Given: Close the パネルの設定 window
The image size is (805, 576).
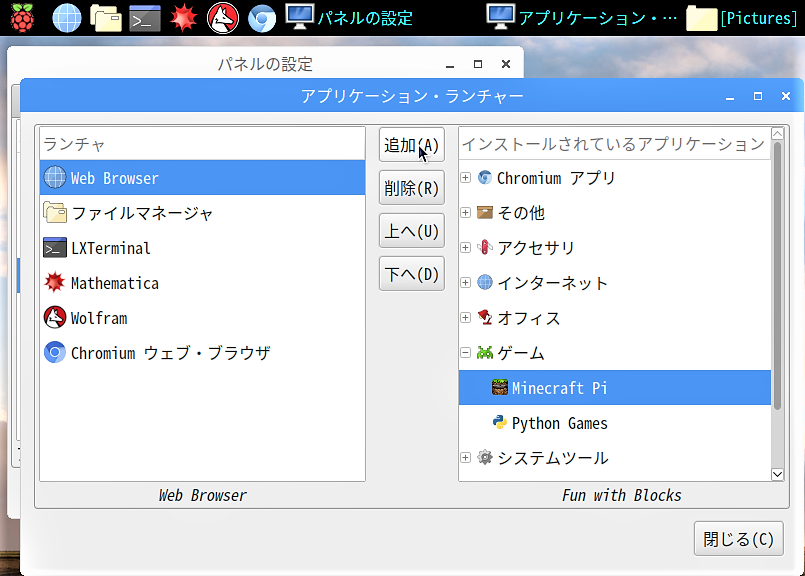Looking at the screenshot, I should coord(506,64).
